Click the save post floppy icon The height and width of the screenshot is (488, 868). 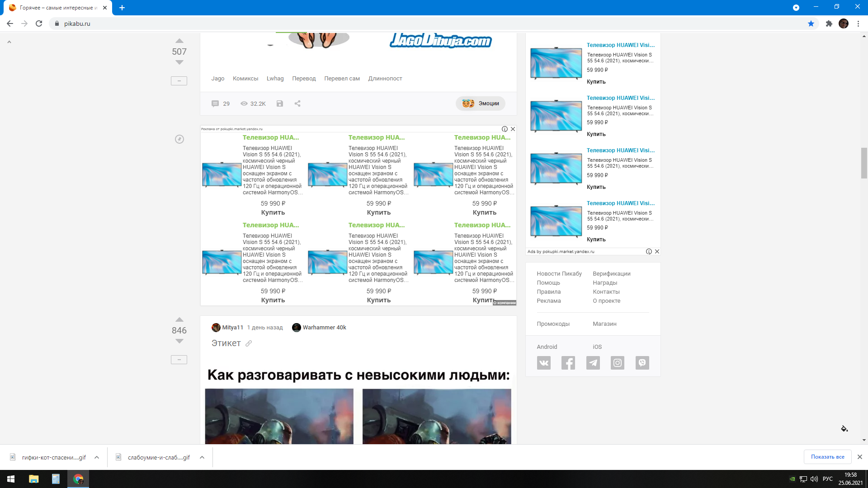pyautogui.click(x=280, y=103)
